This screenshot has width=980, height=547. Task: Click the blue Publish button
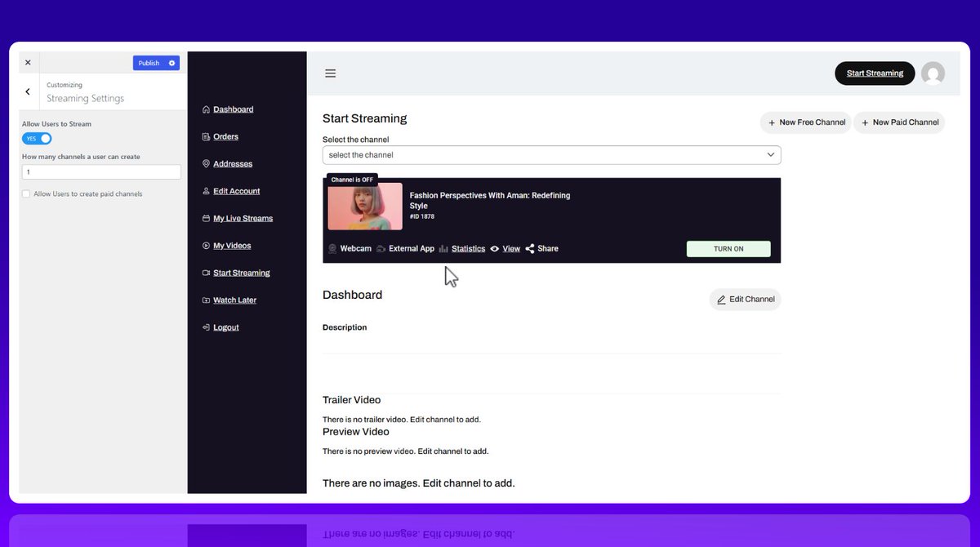point(148,62)
